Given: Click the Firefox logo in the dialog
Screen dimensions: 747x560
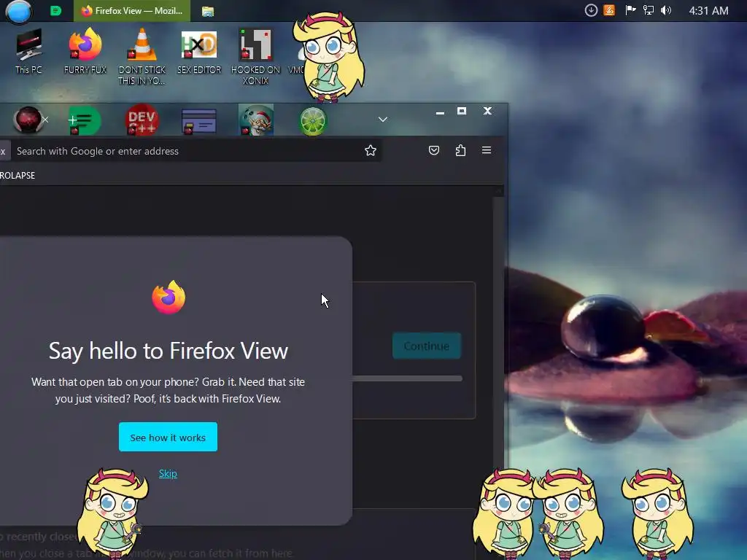Looking at the screenshot, I should click(169, 297).
